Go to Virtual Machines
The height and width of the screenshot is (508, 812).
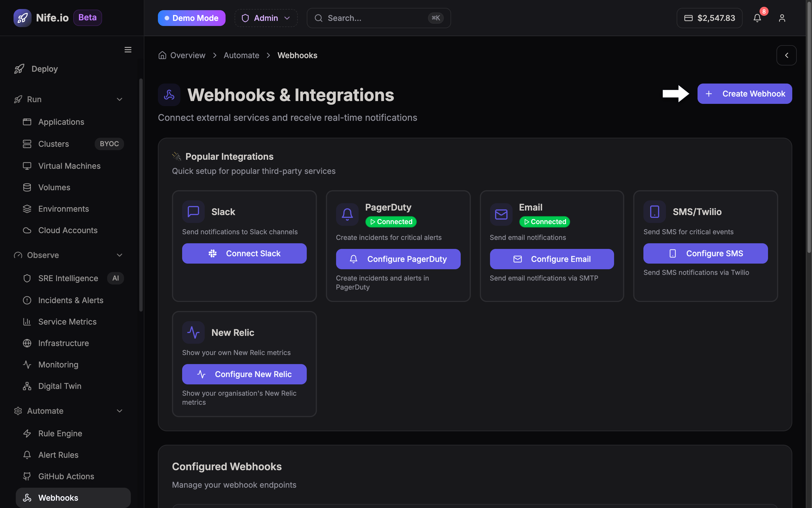(73, 166)
